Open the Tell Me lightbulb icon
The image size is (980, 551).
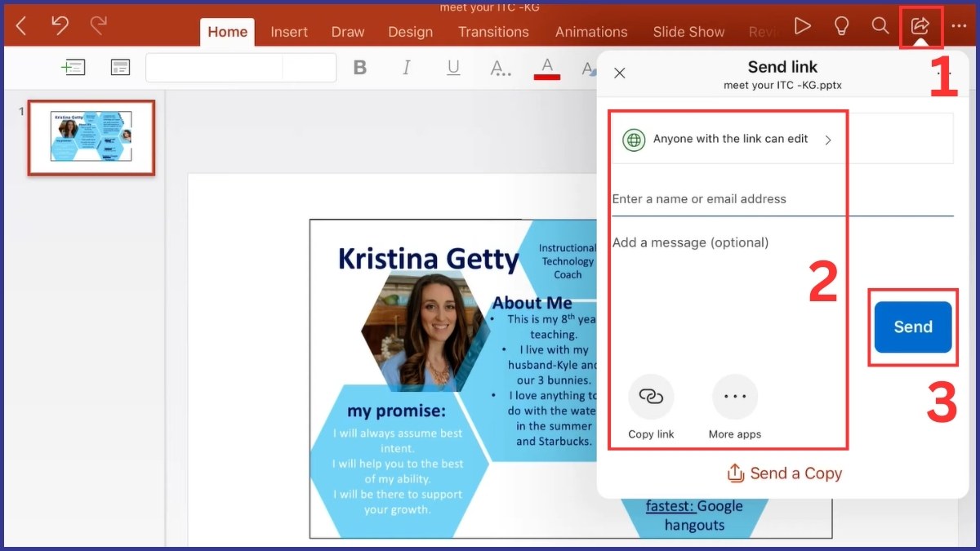click(841, 26)
